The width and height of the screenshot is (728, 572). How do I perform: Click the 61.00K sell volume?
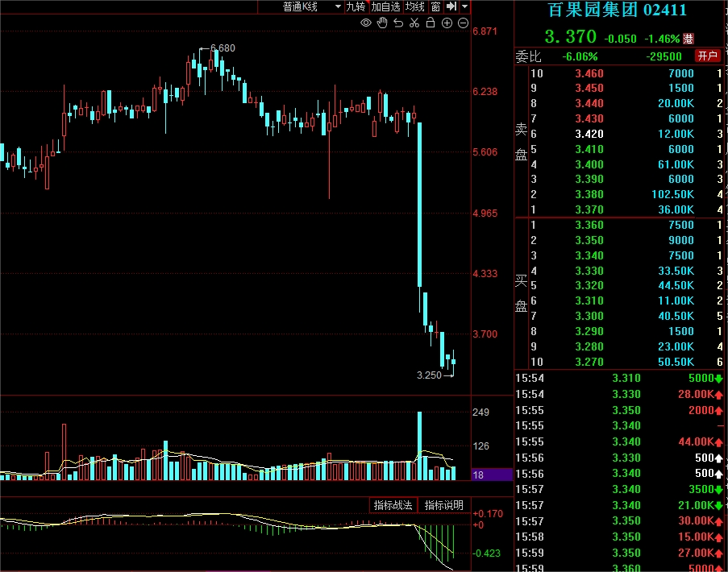676,164
